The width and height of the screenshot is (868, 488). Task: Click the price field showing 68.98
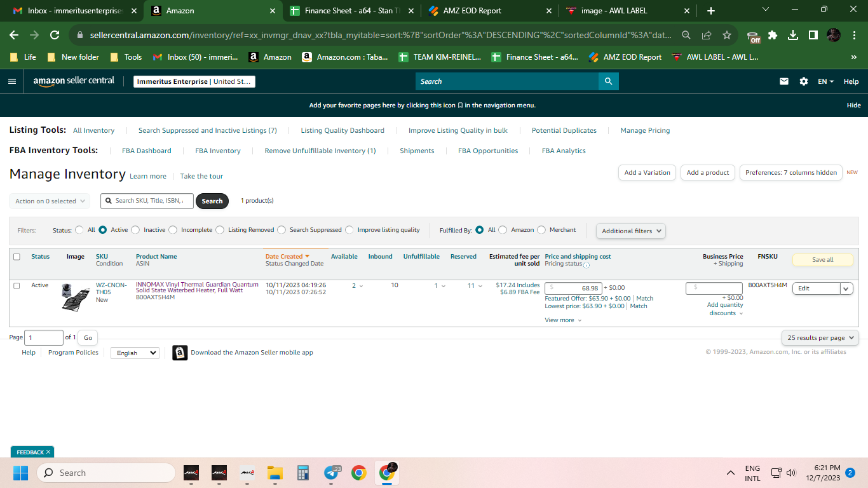coord(573,288)
